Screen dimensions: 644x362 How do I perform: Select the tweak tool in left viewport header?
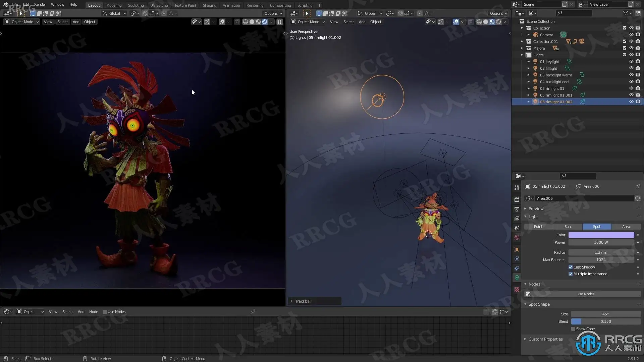(21, 13)
